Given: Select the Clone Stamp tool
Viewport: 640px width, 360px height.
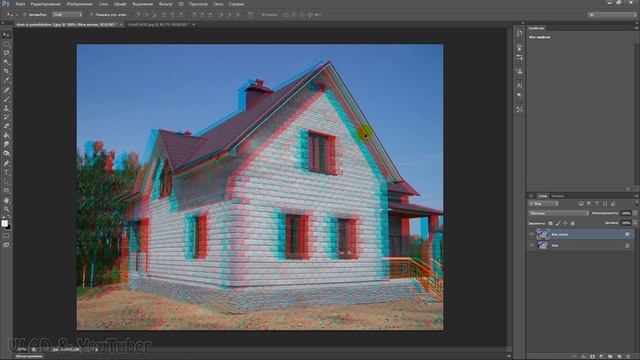Looking at the screenshot, I should point(6,108).
